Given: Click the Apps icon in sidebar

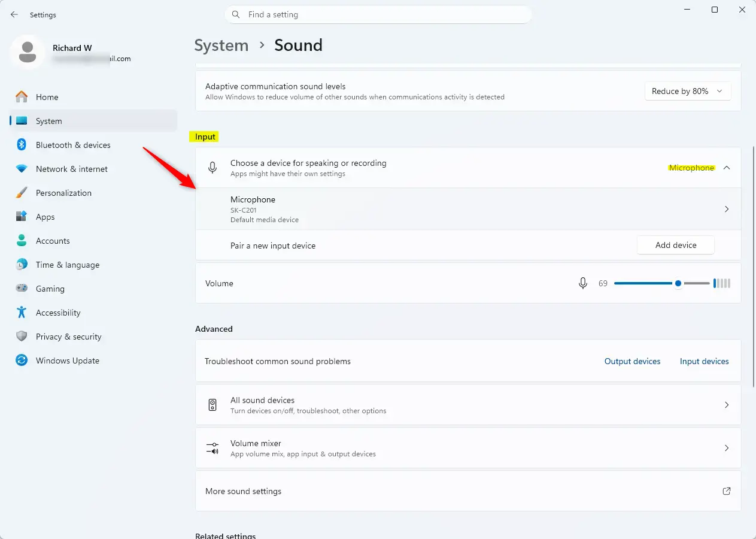Looking at the screenshot, I should 22,217.
